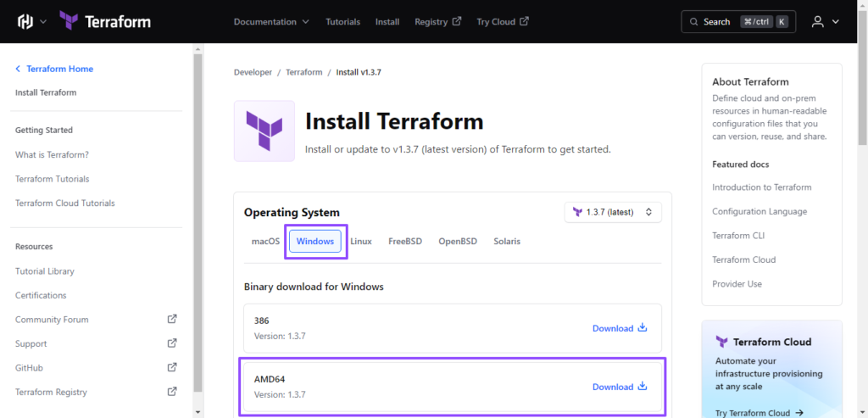The width and height of the screenshot is (868, 418).
Task: Open Community Forum in the sidebar
Action: 52,320
